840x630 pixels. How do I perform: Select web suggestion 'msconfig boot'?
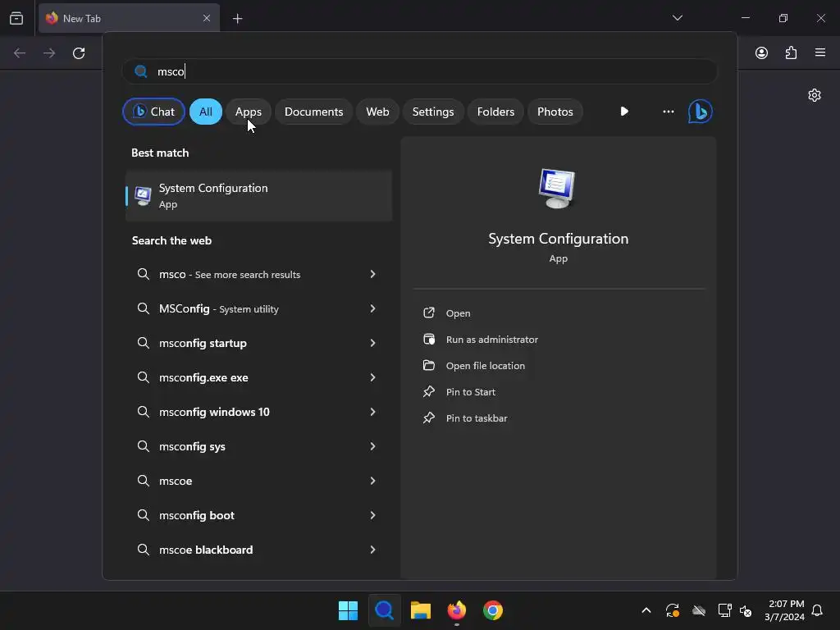coord(258,515)
